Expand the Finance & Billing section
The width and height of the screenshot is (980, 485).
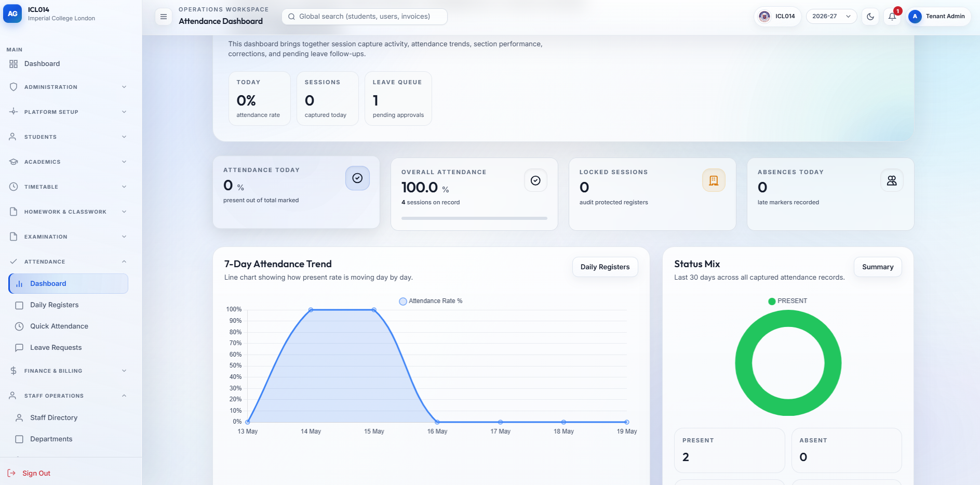[x=68, y=371]
